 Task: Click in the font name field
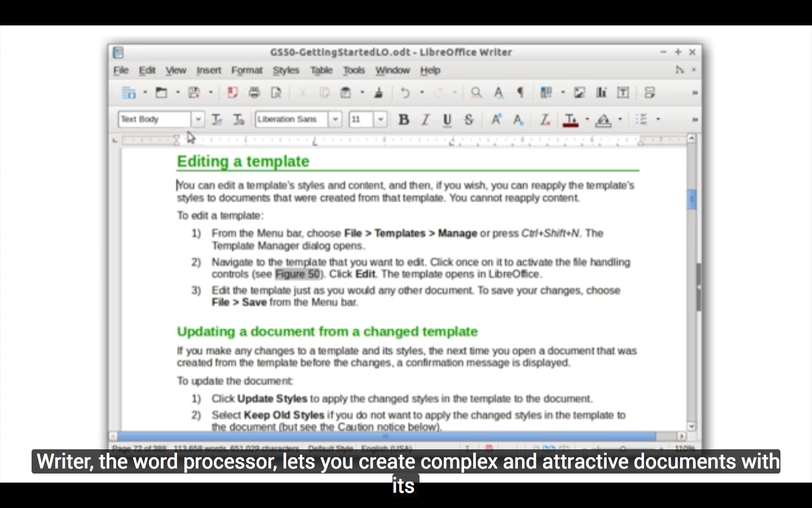pyautogui.click(x=292, y=119)
